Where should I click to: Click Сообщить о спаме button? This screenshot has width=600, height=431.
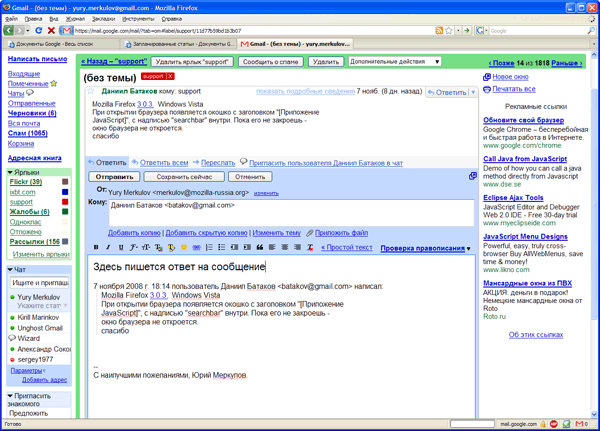[x=271, y=62]
